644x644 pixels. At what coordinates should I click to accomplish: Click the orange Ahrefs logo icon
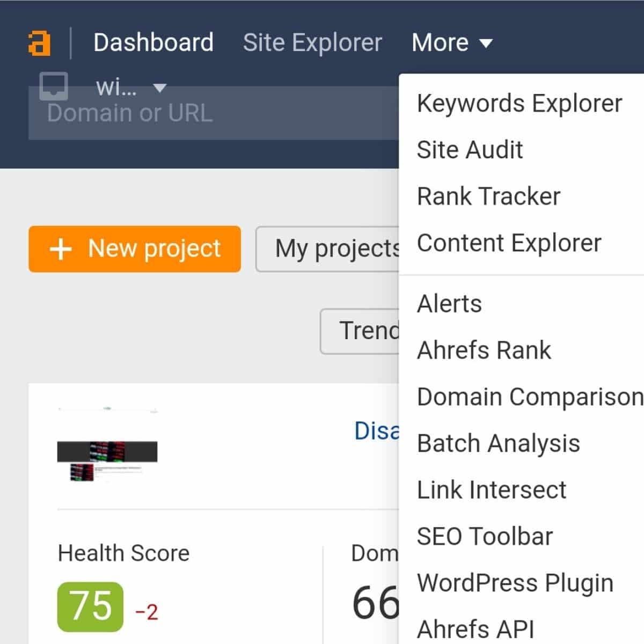(x=39, y=43)
